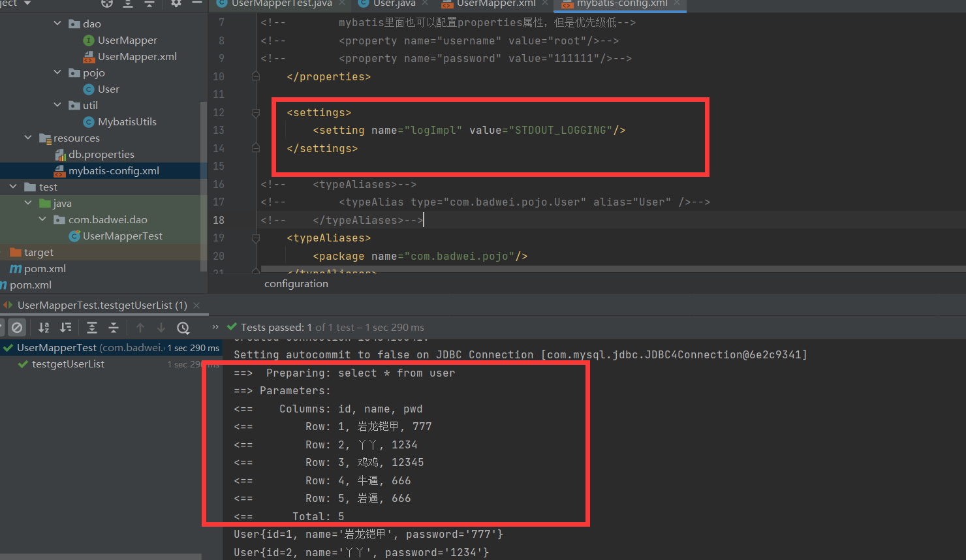Go to next failed test arrow

click(x=161, y=328)
